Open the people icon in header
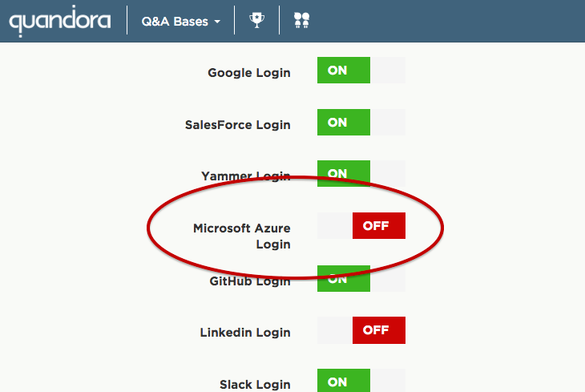The height and width of the screenshot is (392, 585). 301,20
